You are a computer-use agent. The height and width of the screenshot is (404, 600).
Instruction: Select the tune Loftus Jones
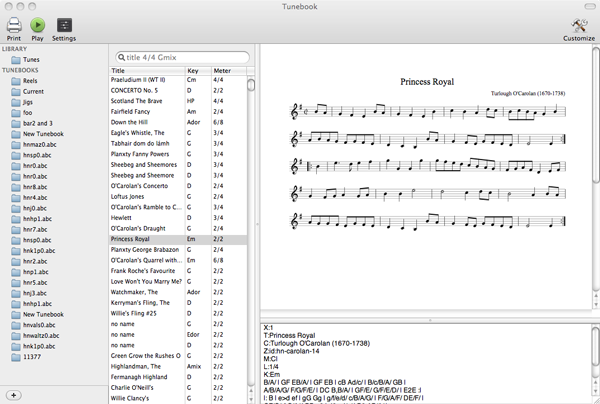click(178, 197)
